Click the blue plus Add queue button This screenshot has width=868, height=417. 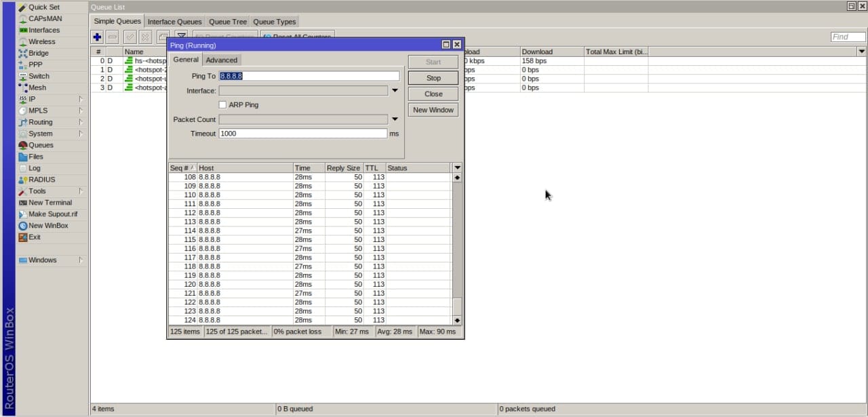point(97,37)
